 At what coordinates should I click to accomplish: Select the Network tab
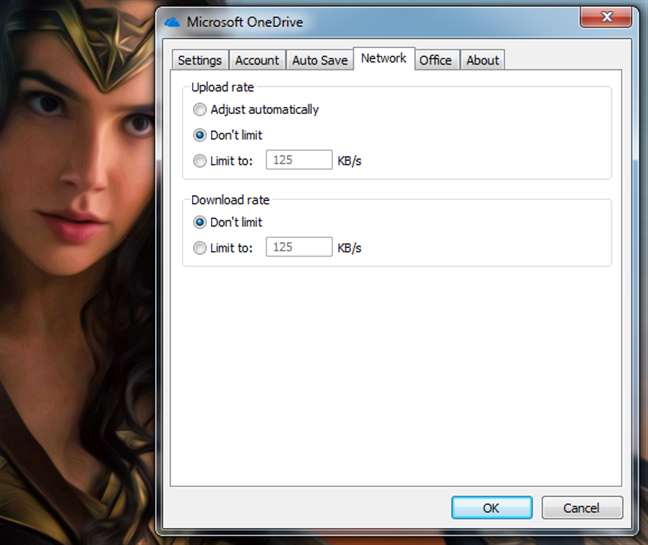coord(384,59)
